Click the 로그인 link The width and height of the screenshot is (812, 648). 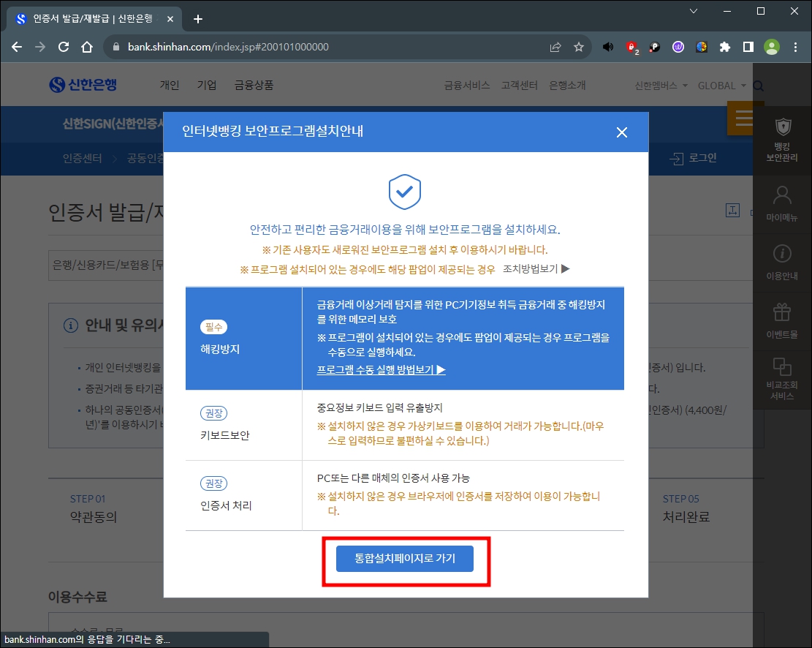tap(693, 158)
